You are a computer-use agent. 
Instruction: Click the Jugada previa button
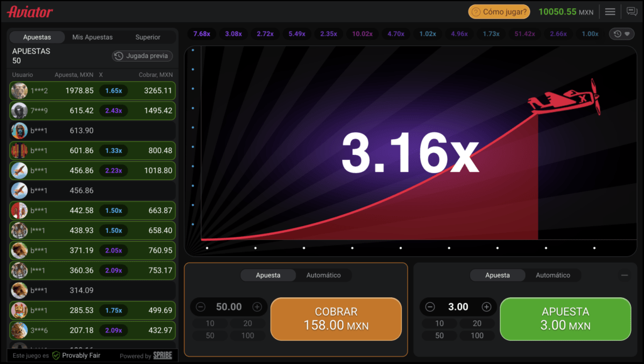tap(142, 56)
